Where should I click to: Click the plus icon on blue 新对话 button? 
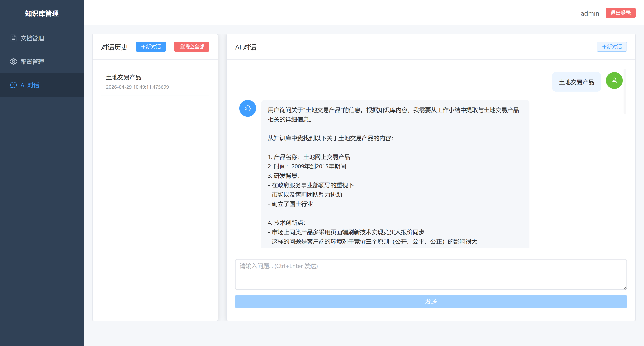[x=143, y=47]
